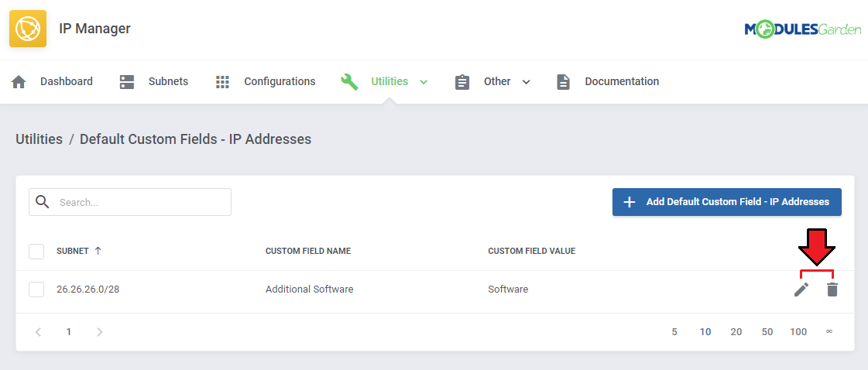Click the IP Manager title text
868x370 pixels.
pos(94,29)
